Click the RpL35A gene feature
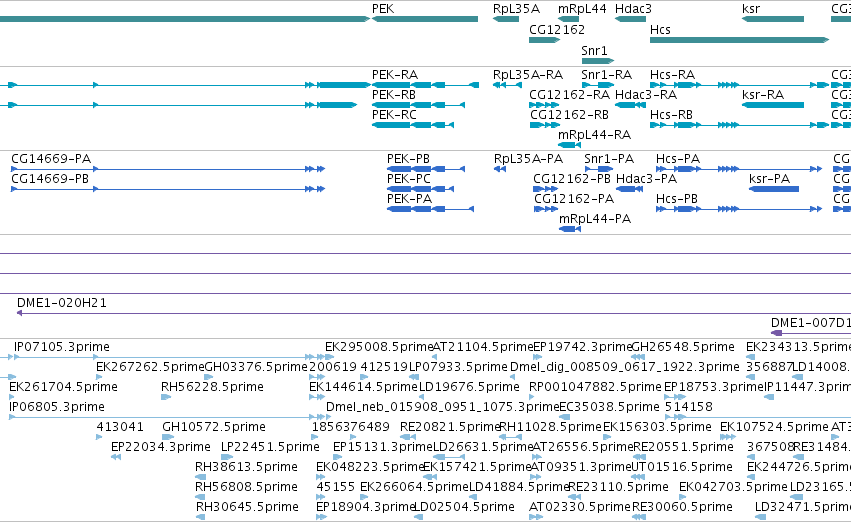The height and width of the screenshot is (522, 851). (x=506, y=19)
